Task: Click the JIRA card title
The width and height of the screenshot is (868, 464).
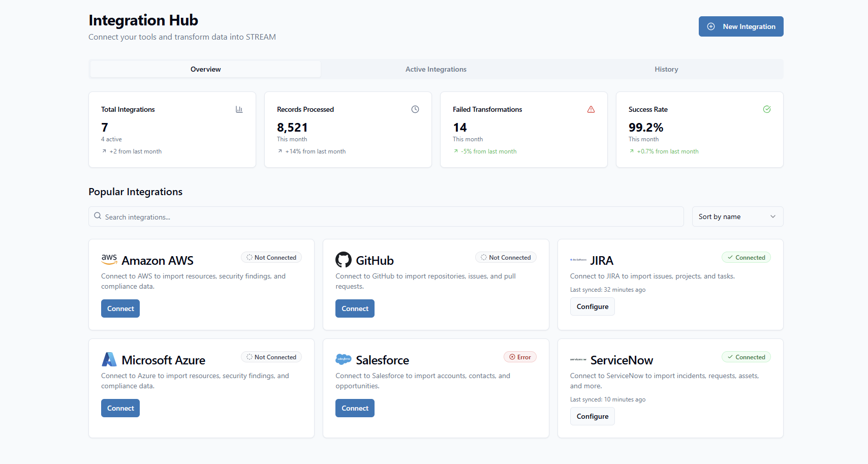Action: 602,261
